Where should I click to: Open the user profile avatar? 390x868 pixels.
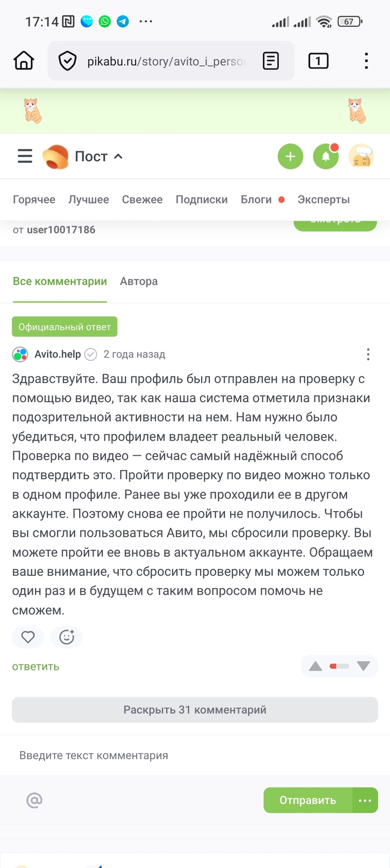tap(361, 156)
